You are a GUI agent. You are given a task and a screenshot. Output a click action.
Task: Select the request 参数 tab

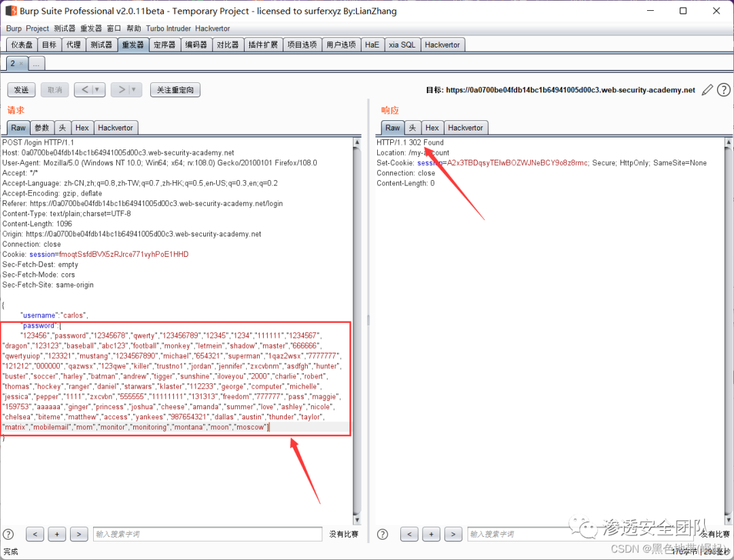coord(42,128)
